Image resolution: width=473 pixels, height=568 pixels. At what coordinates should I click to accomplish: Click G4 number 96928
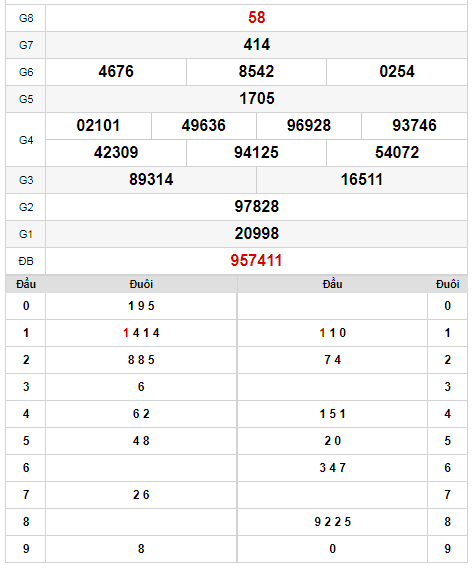tap(309, 125)
